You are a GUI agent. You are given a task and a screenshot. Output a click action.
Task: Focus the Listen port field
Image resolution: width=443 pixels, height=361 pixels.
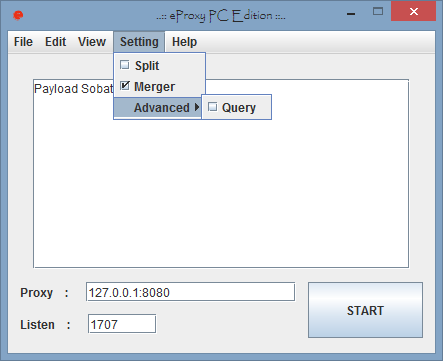tap(122, 324)
